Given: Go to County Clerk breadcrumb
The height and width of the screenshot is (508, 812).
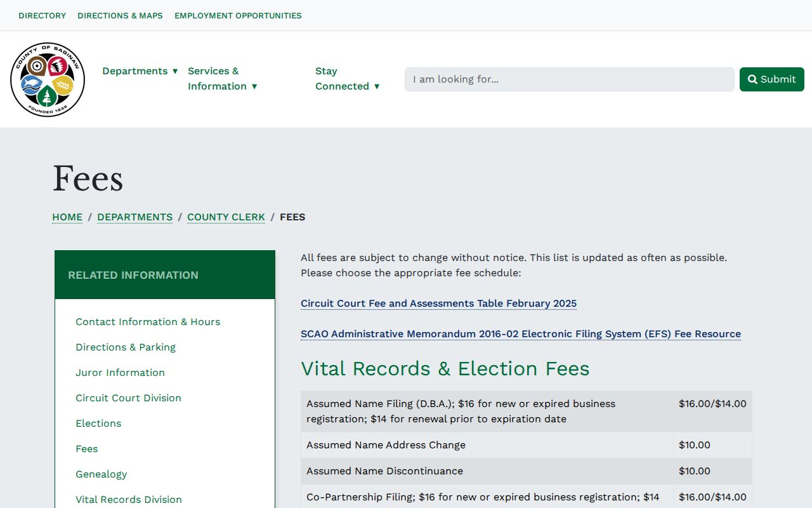Looking at the screenshot, I should click(226, 217).
